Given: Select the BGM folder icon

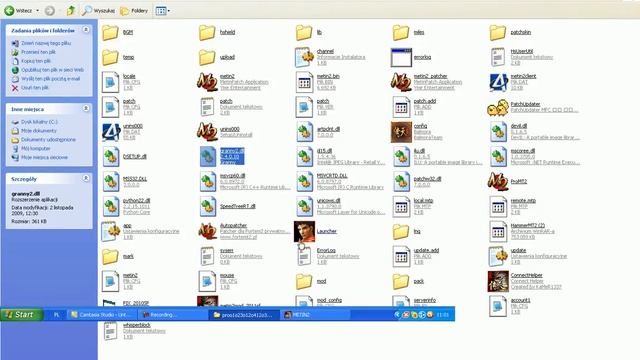Looking at the screenshot, I should (110, 32).
